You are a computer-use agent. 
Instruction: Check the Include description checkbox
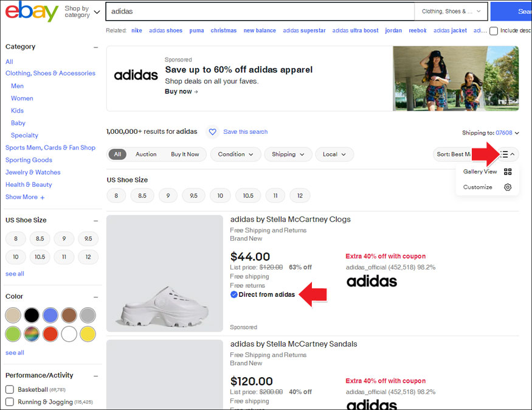(494, 31)
